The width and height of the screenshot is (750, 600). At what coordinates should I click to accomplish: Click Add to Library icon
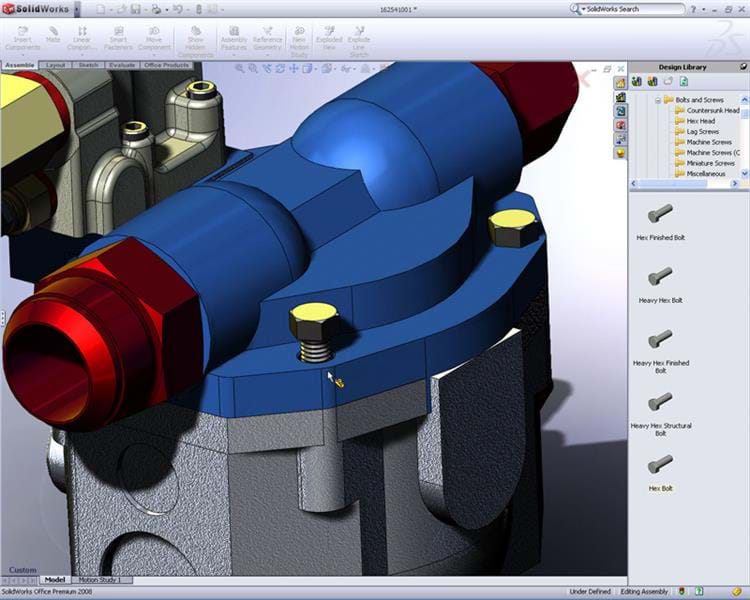click(x=637, y=82)
